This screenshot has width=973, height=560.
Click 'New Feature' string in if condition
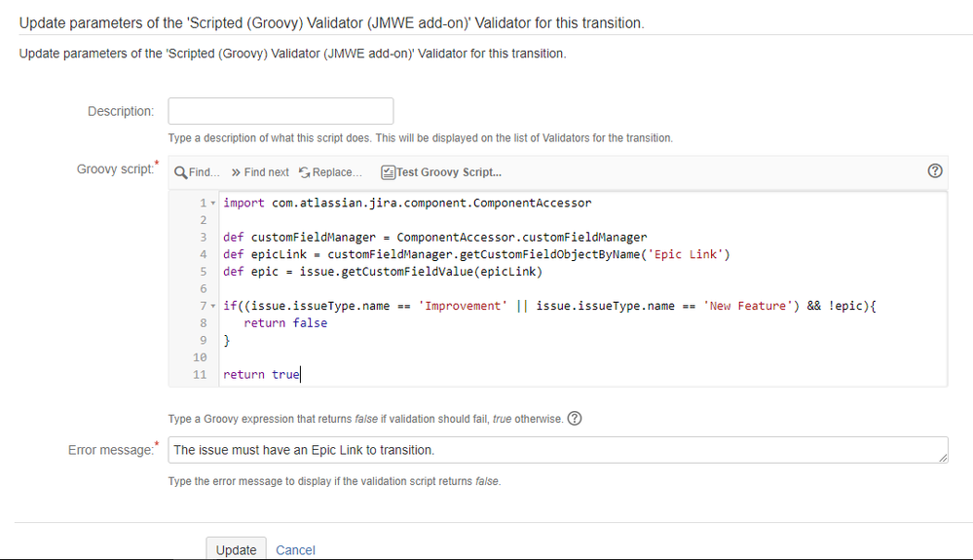click(748, 306)
